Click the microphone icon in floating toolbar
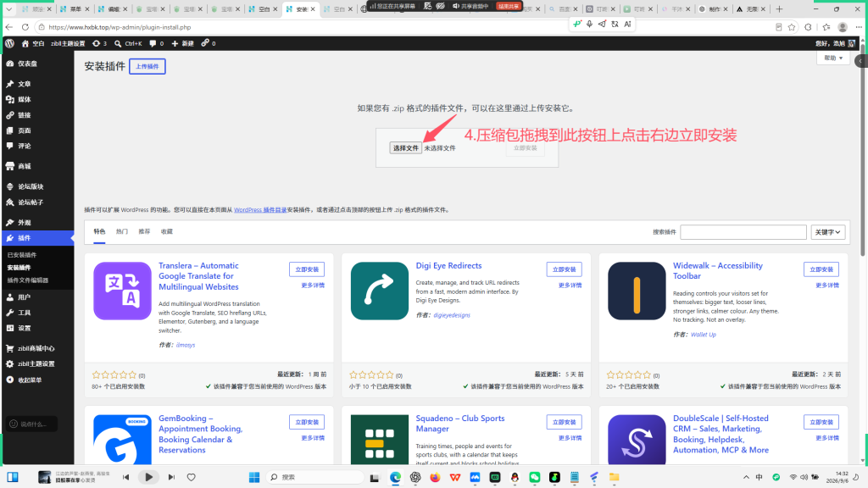 tap(590, 24)
